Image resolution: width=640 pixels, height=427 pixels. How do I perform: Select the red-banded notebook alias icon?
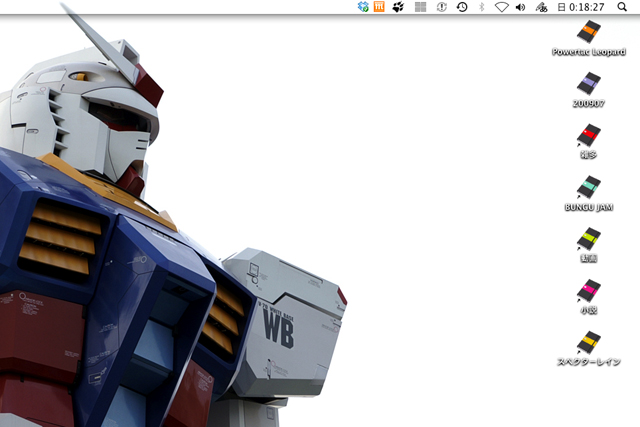[x=589, y=141]
